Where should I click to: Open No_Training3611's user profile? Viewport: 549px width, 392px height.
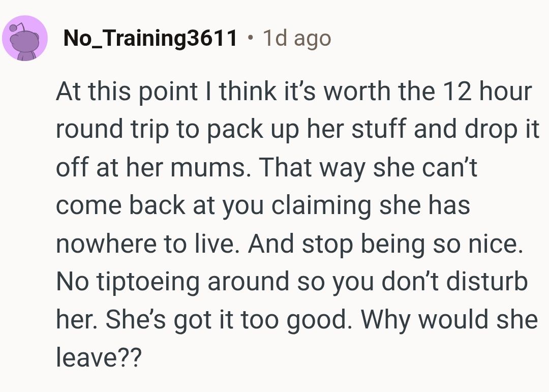(x=150, y=39)
